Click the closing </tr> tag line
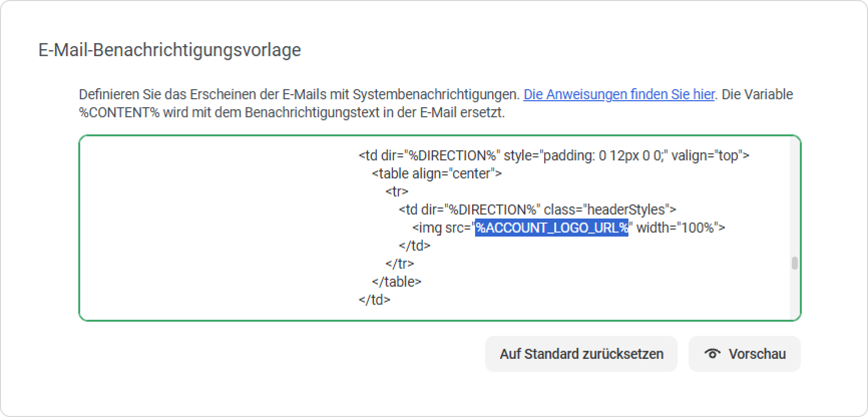The height and width of the screenshot is (417, 868). (399, 264)
